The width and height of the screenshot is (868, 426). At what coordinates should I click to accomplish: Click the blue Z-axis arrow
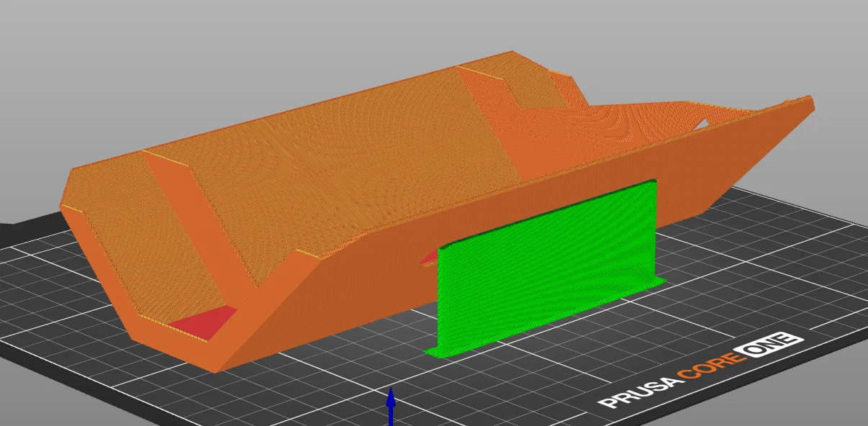[x=391, y=407]
